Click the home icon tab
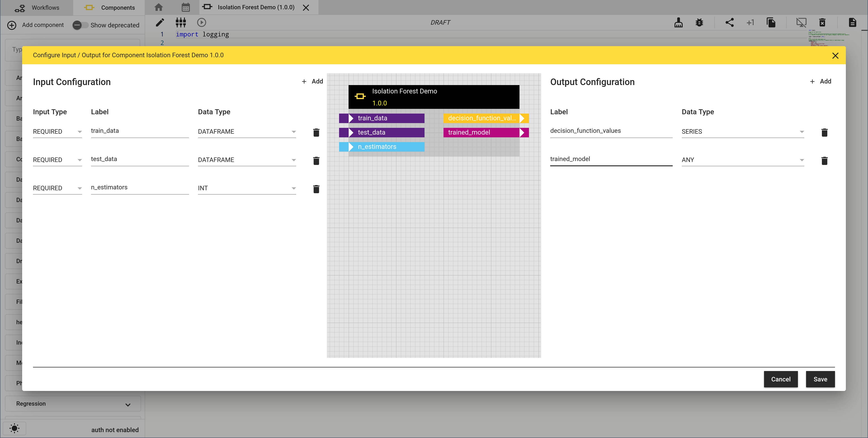The image size is (868, 438). pos(158,7)
